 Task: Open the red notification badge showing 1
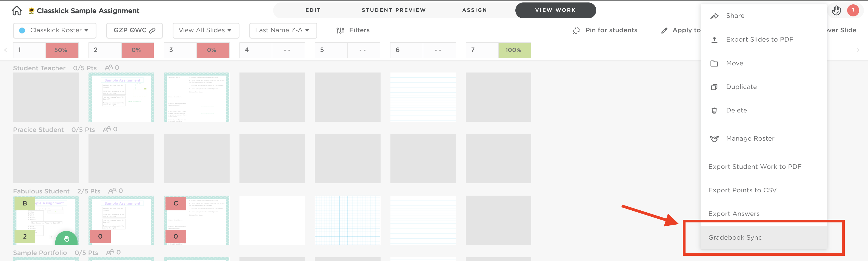click(x=853, y=10)
